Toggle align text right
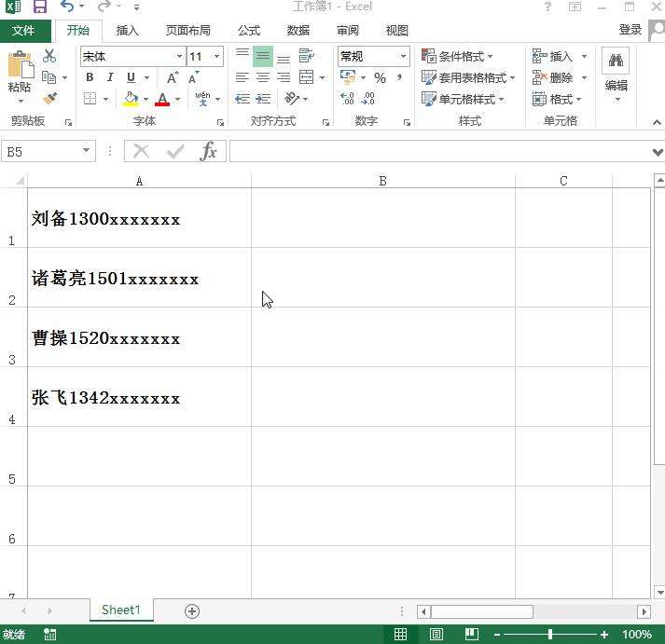This screenshot has width=665, height=644. click(x=284, y=77)
